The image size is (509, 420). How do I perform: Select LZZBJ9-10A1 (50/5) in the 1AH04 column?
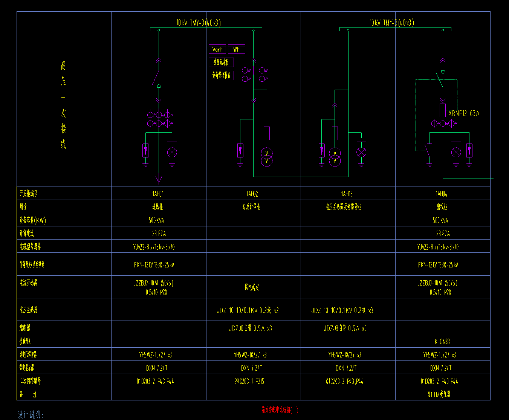tap(437, 283)
